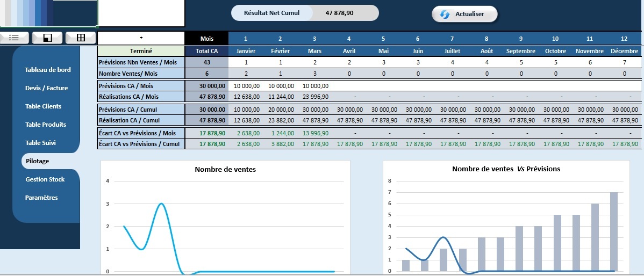
Task: Click the quarter-filled square icon button
Action: 47,38
